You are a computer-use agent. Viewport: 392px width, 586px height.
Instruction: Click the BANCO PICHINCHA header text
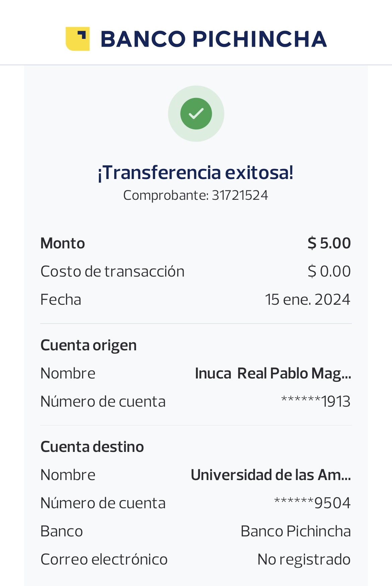213,39
